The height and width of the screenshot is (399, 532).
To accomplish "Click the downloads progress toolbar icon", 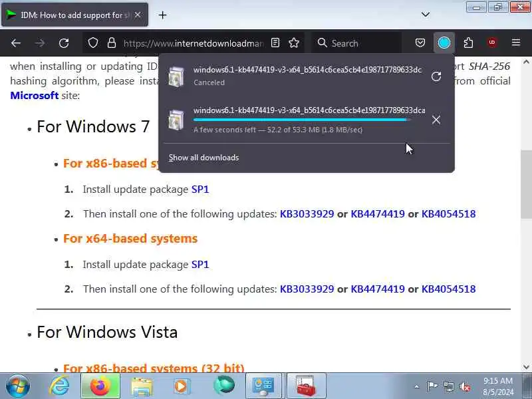I will (444, 43).
